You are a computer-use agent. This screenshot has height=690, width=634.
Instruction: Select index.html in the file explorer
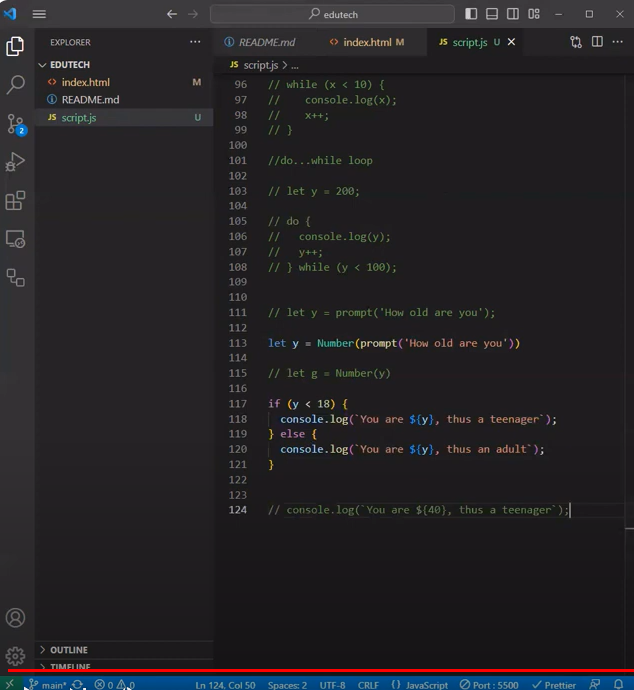[85, 82]
